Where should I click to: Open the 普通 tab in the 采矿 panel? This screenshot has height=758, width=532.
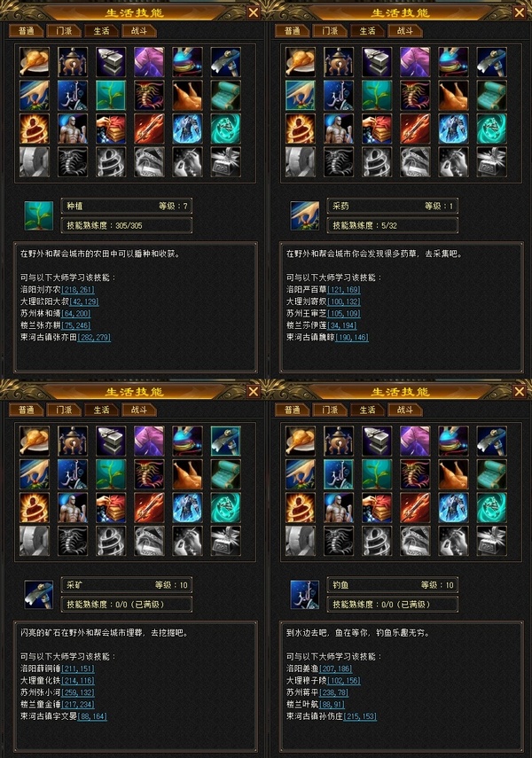(27, 410)
